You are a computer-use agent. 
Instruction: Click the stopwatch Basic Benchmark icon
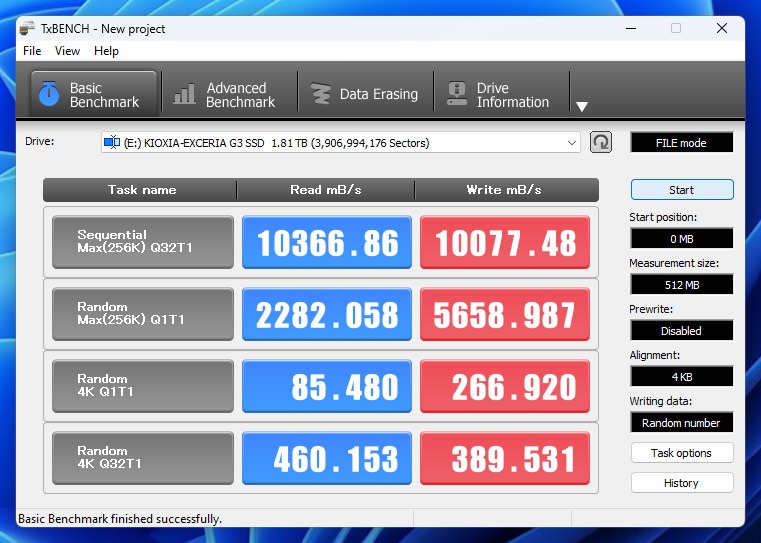click(x=49, y=94)
